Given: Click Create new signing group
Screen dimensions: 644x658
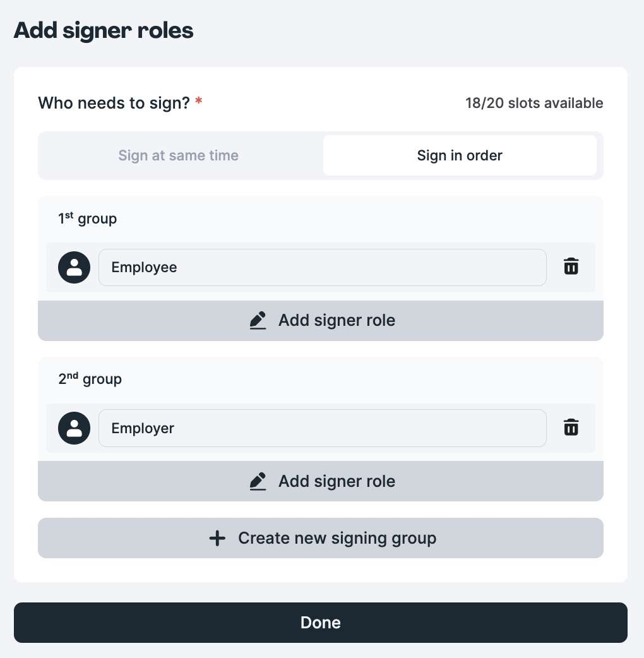Looking at the screenshot, I should click(x=321, y=538).
